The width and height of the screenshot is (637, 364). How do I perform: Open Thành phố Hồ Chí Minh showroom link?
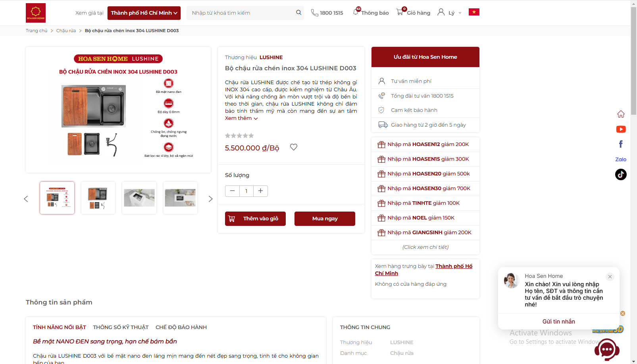423,270
